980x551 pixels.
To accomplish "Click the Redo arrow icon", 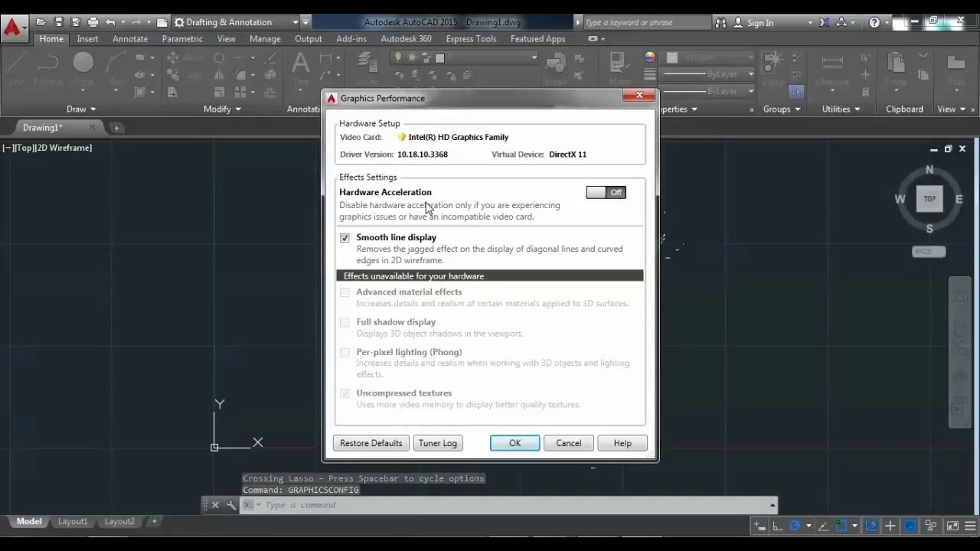I will tap(136, 22).
